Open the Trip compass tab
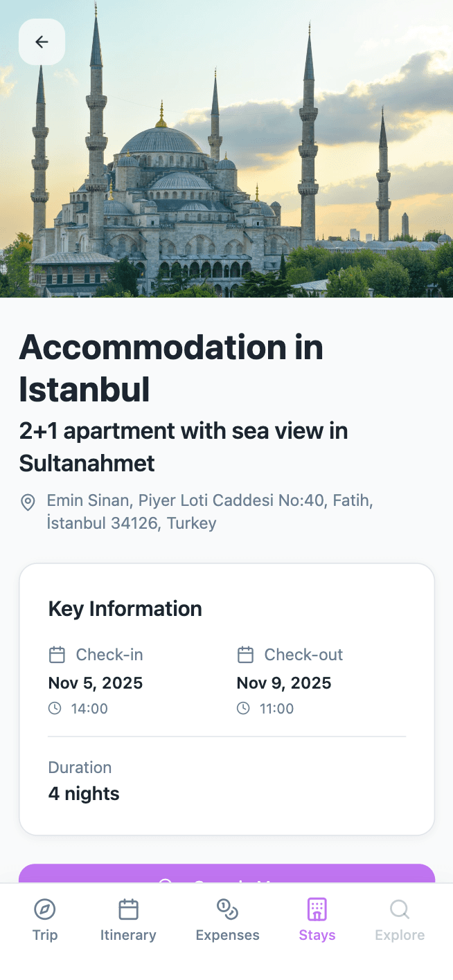The width and height of the screenshot is (453, 980). (x=45, y=920)
